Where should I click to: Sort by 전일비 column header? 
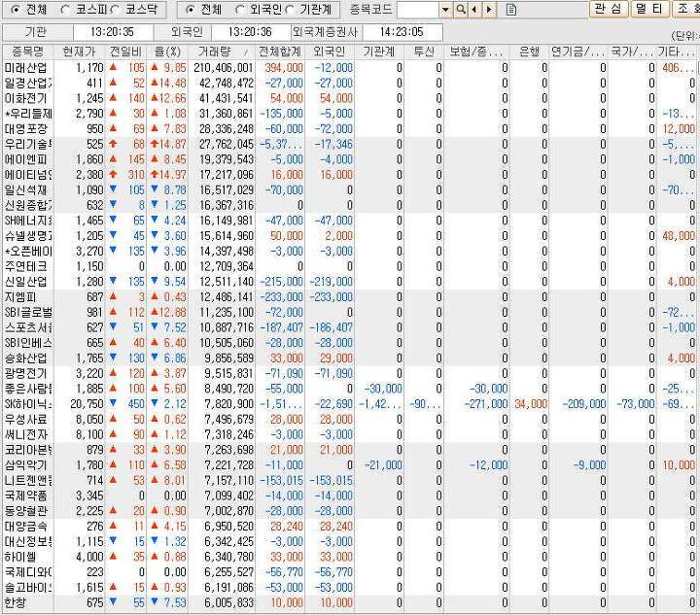pos(125,51)
